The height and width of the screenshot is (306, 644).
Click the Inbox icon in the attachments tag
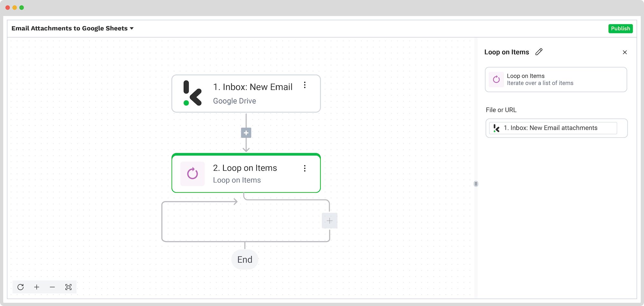point(497,128)
